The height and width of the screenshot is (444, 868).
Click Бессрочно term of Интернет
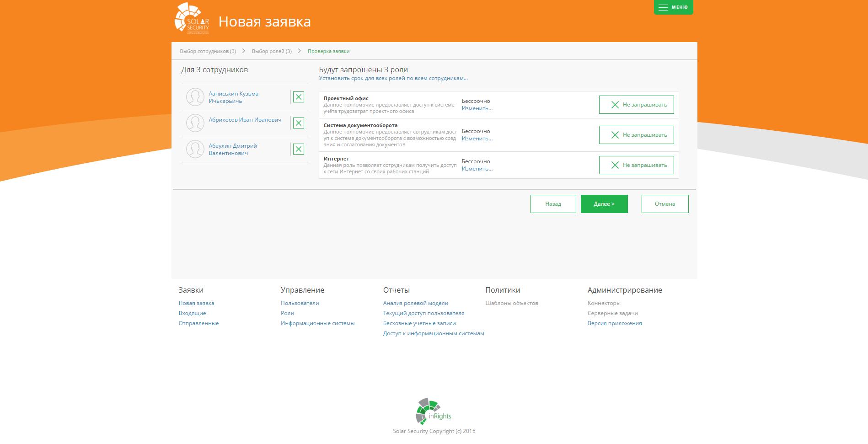[x=476, y=161]
